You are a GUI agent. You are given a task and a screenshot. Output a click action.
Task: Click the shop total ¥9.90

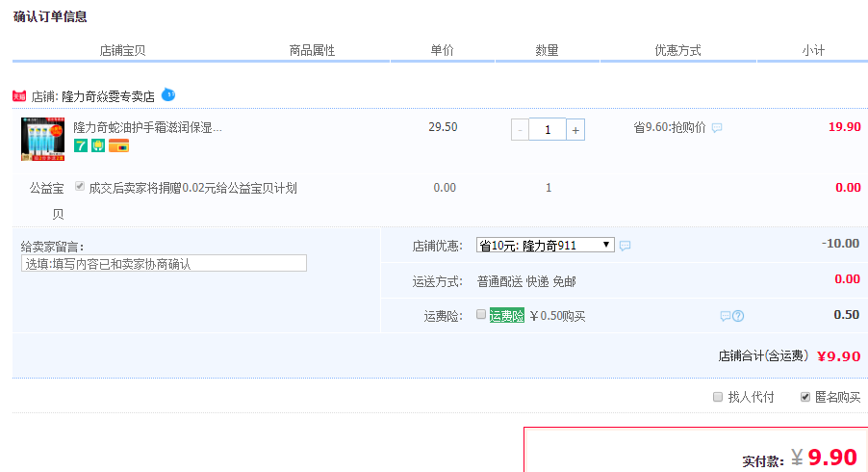[839, 356]
